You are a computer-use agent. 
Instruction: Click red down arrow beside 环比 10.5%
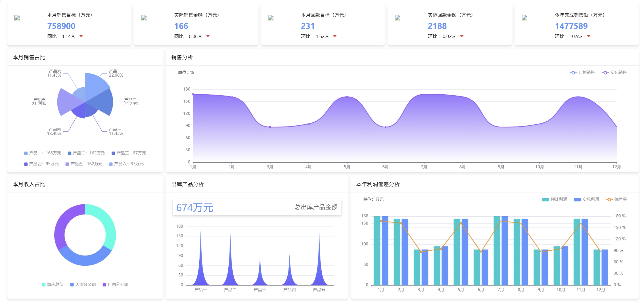click(589, 36)
